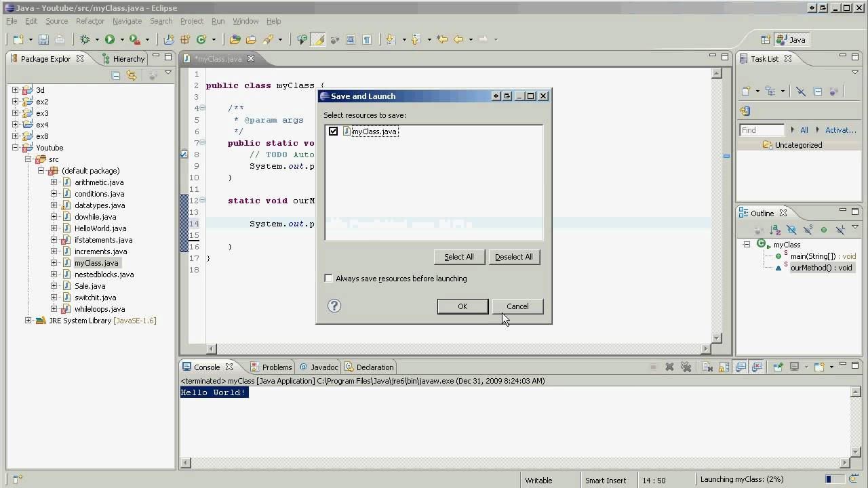The width and height of the screenshot is (868, 488).
Task: Switch to the Hierarchy tab
Action: [x=123, y=59]
